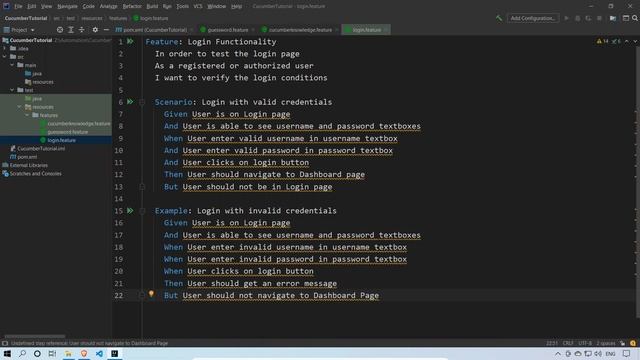
Task: Open Windows Start menu
Action: tap(7, 353)
